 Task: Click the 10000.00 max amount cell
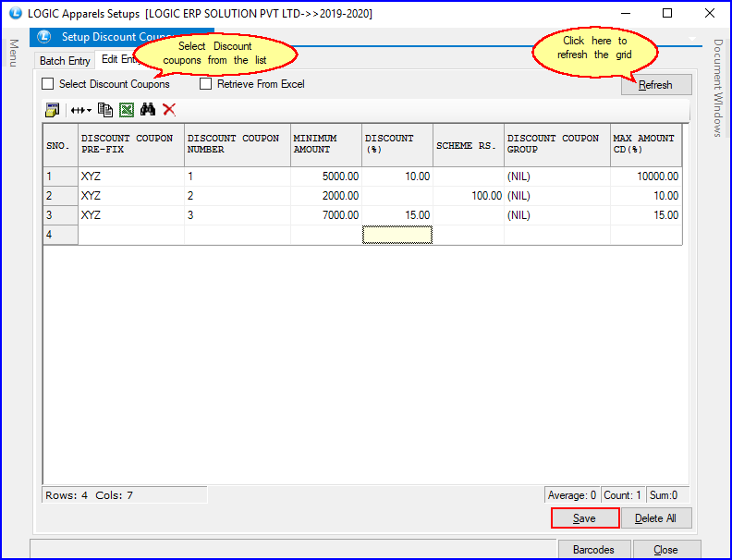tap(646, 177)
